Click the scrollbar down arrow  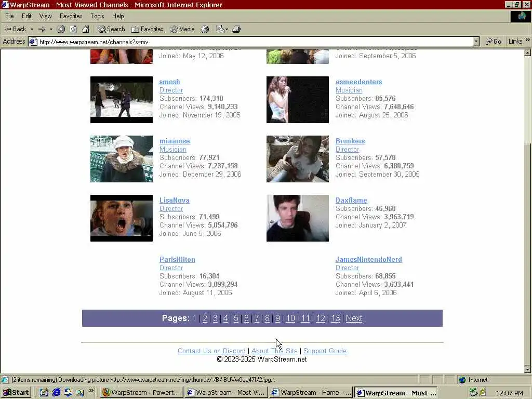[528, 369]
